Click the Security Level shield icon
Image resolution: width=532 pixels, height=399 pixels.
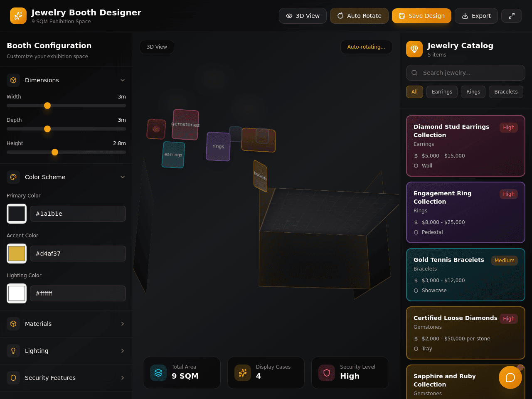click(x=327, y=373)
